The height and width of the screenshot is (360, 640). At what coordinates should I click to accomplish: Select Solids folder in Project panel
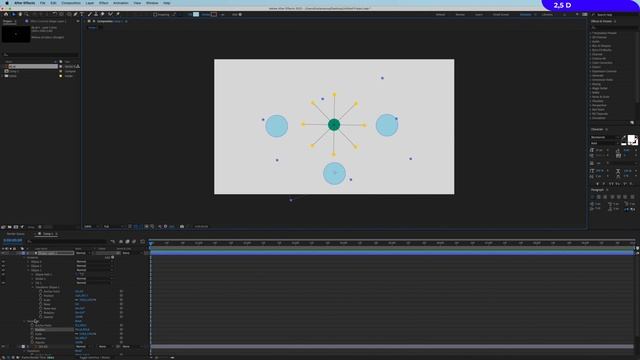(x=13, y=76)
